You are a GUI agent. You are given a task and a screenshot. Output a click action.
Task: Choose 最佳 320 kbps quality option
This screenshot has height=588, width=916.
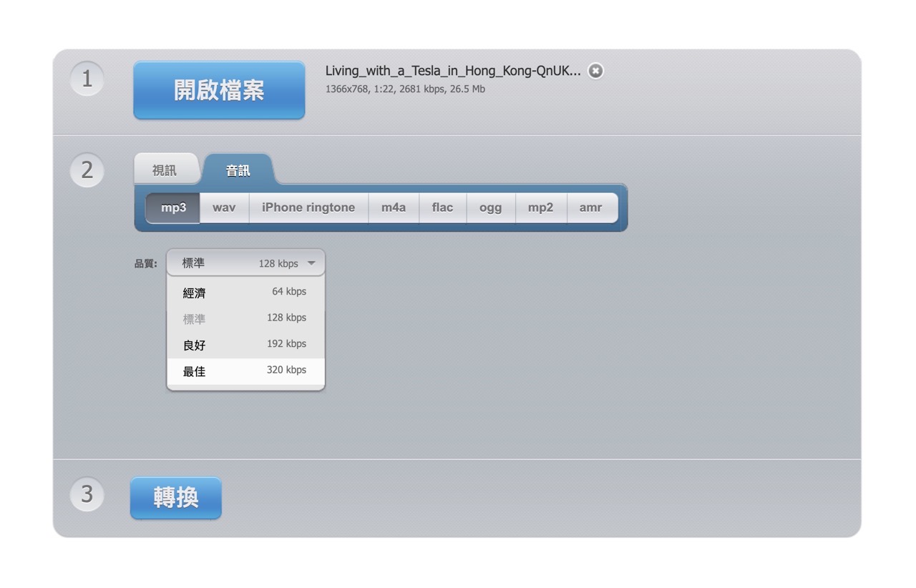(x=245, y=371)
